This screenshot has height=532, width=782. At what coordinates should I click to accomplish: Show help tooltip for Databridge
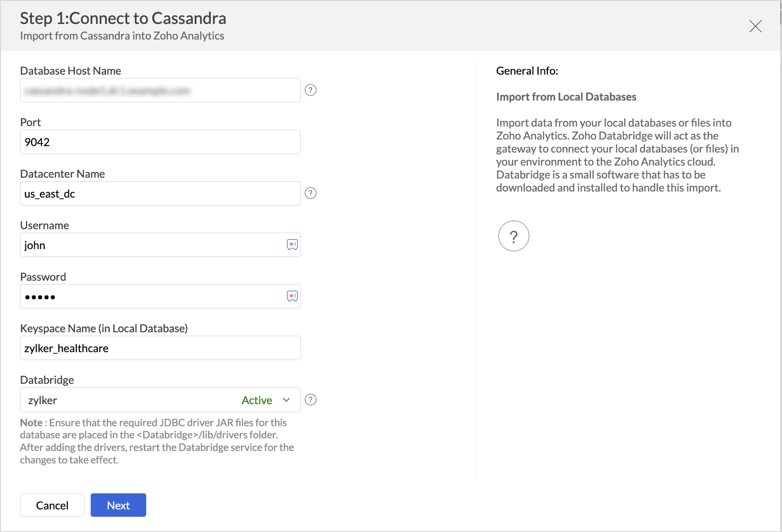(x=311, y=400)
